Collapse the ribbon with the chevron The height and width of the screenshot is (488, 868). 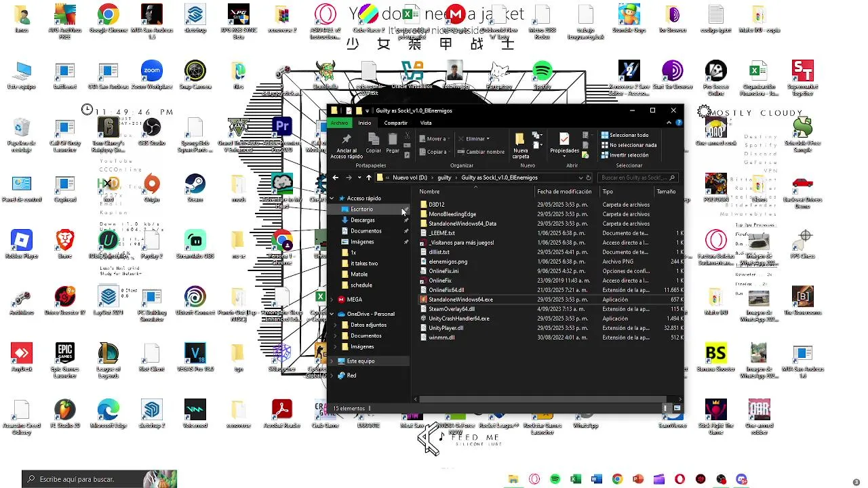coord(669,123)
